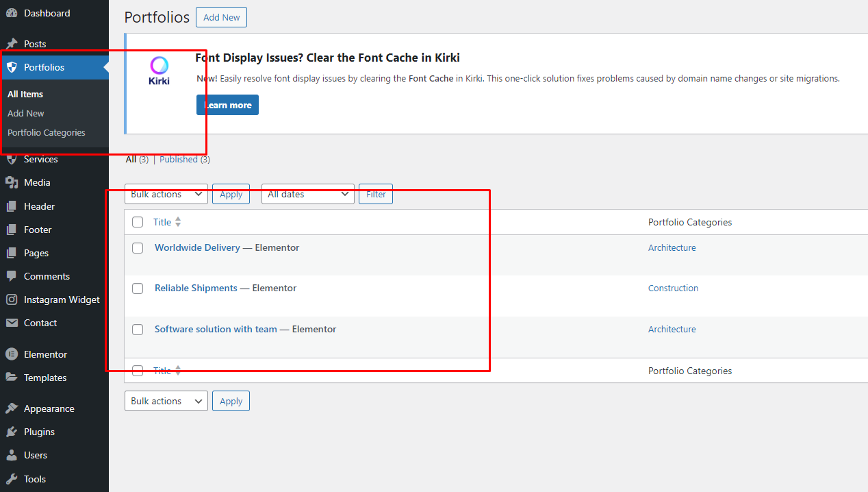The image size is (868, 492).
Task: Click the Footer pages icon
Action: point(12,230)
